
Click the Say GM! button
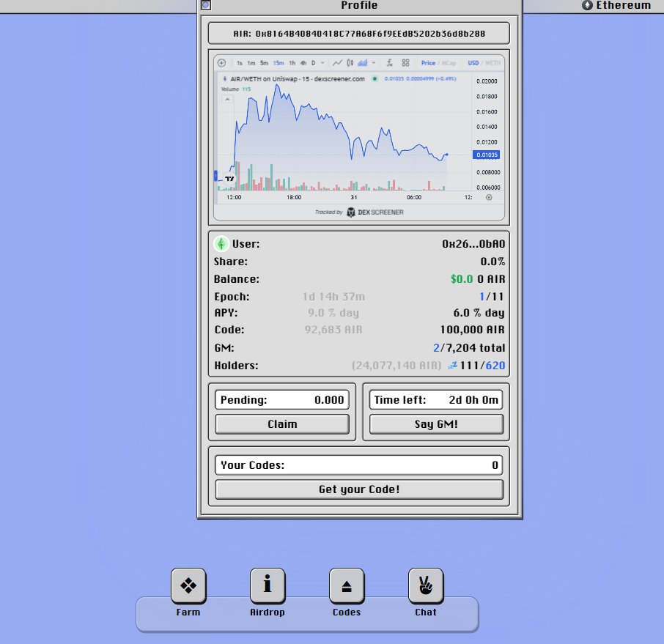[436, 424]
